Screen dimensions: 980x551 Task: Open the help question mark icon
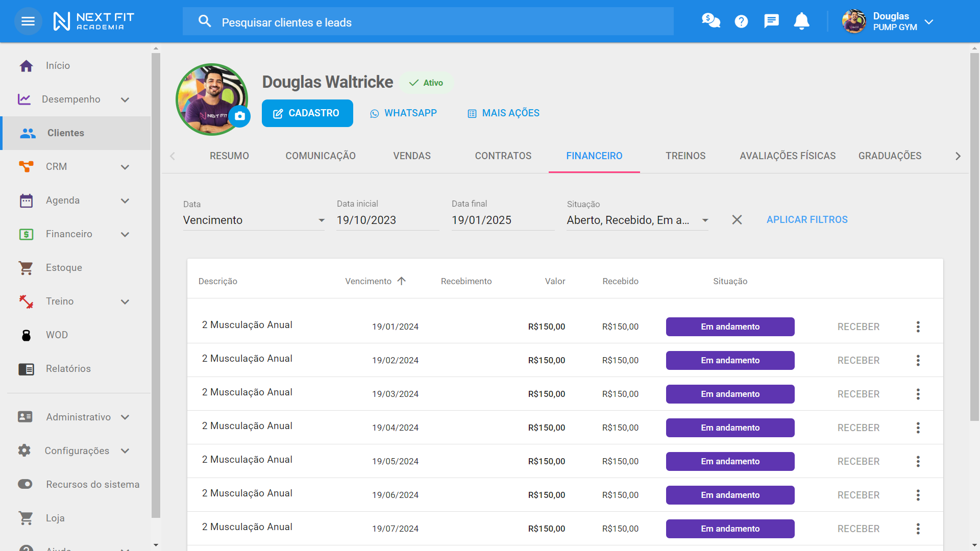coord(741,21)
